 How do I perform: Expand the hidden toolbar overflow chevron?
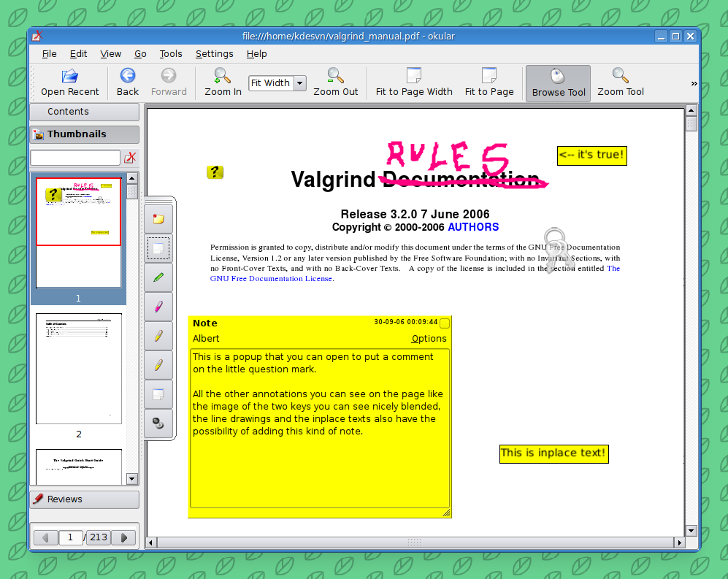coord(694,83)
